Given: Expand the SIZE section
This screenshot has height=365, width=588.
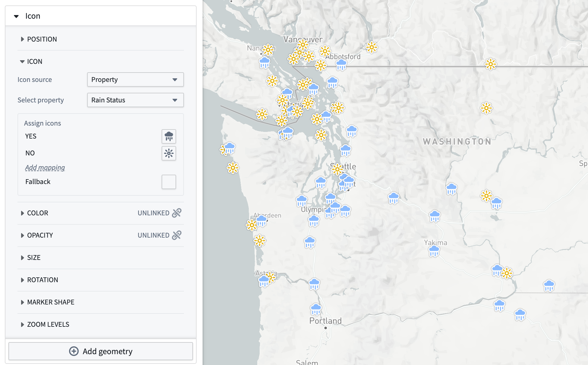Looking at the screenshot, I should [22, 257].
